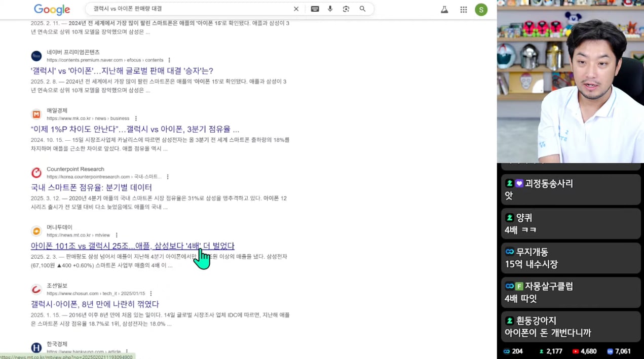
Task: Click the contents.premium.naver.com URL breadcrumb
Action: pyautogui.click(x=105, y=60)
